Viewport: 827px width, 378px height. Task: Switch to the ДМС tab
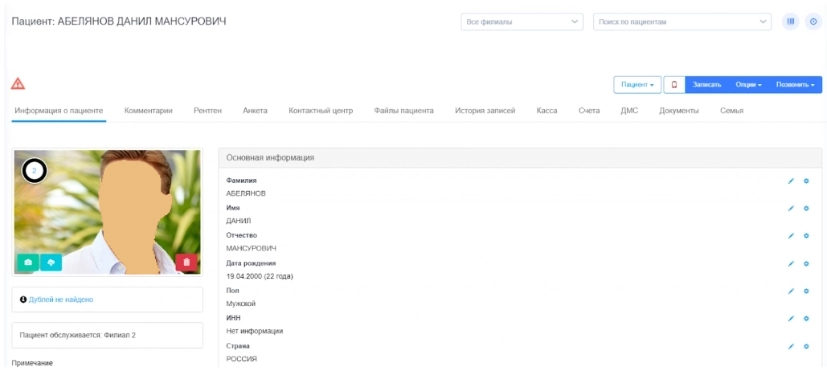pyautogui.click(x=629, y=111)
